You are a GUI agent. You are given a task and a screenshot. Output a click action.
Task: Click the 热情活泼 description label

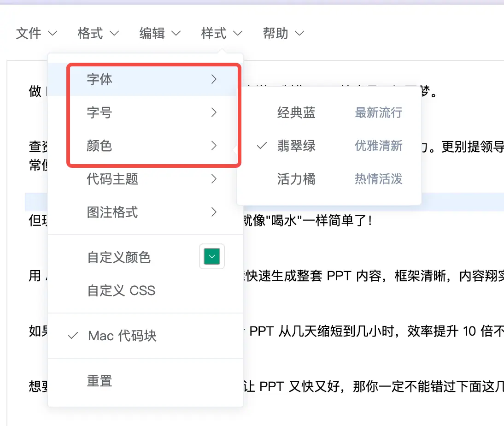click(378, 179)
